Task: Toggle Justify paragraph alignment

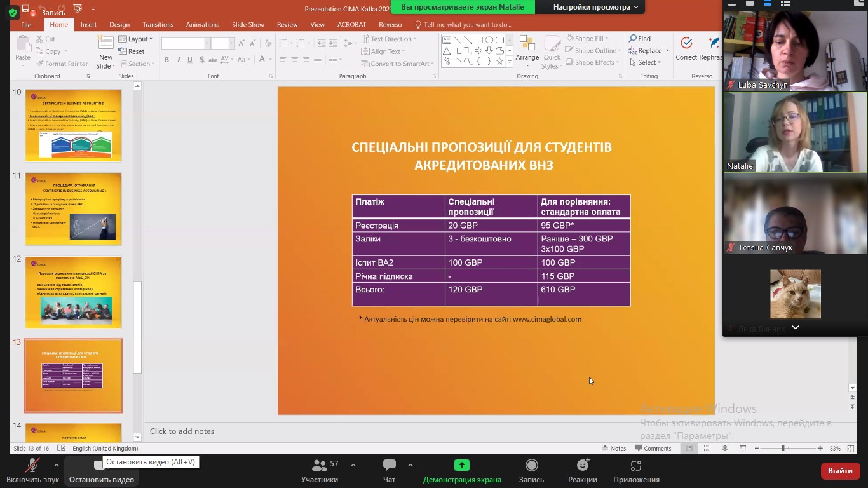Action: pos(317,60)
